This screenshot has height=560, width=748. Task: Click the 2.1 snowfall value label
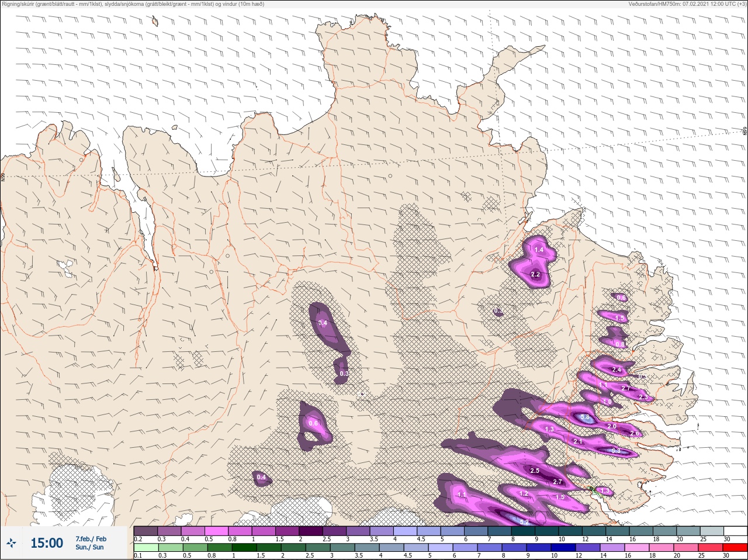[578, 442]
